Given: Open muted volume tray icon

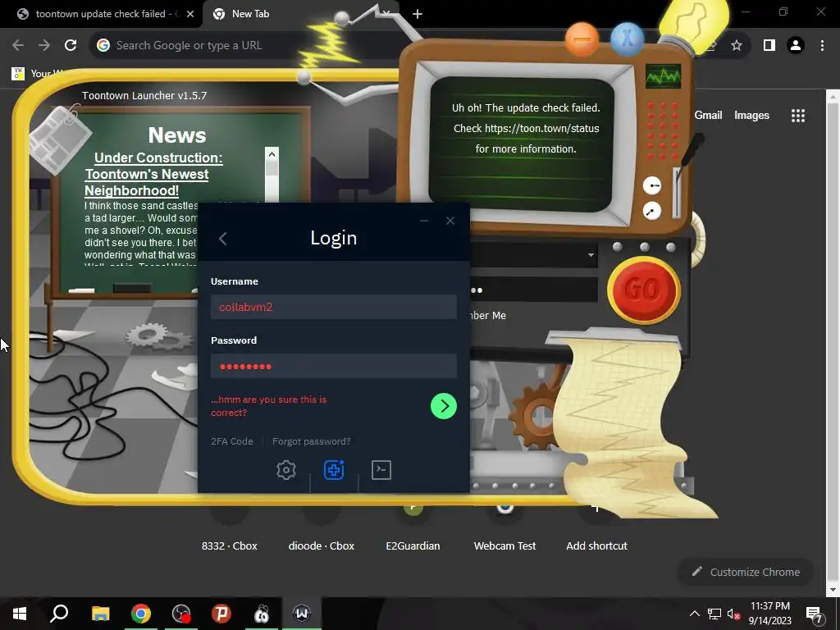Looking at the screenshot, I should coord(734,614).
